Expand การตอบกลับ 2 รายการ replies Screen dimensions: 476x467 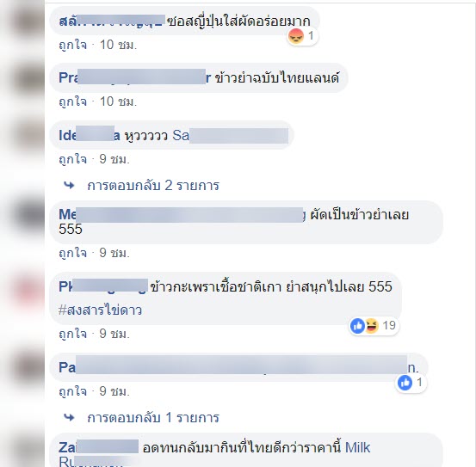[153, 186]
